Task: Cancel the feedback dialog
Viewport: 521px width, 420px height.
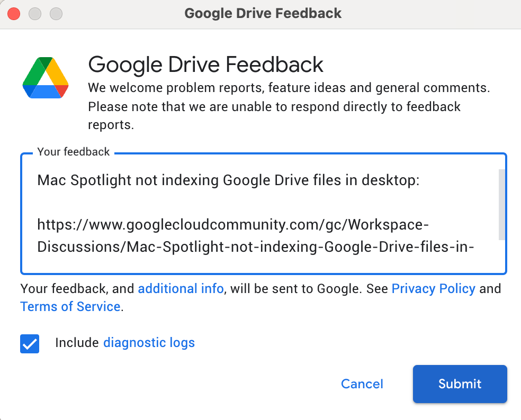Action: tap(362, 384)
